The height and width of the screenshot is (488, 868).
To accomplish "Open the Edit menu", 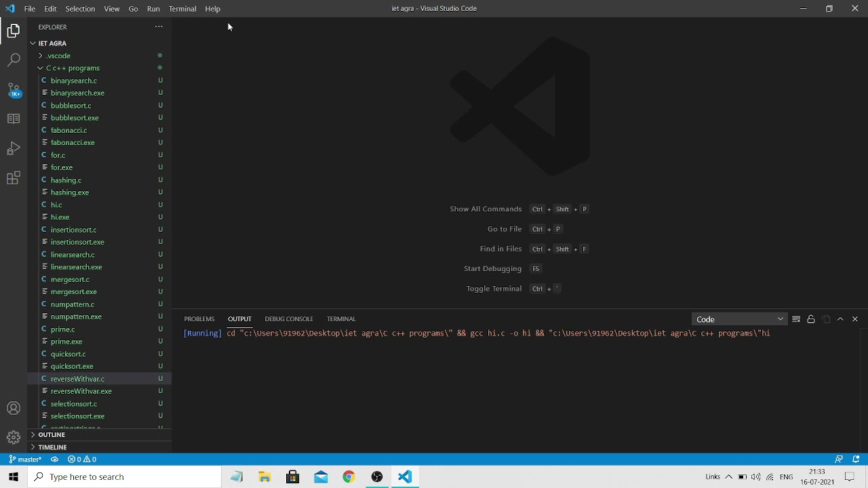I will [51, 9].
